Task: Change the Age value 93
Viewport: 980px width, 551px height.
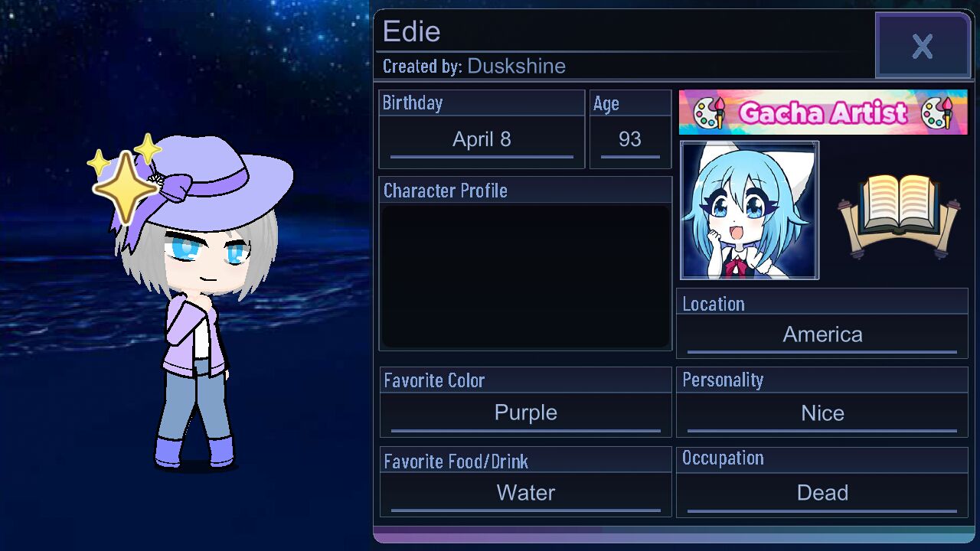Action: click(630, 140)
